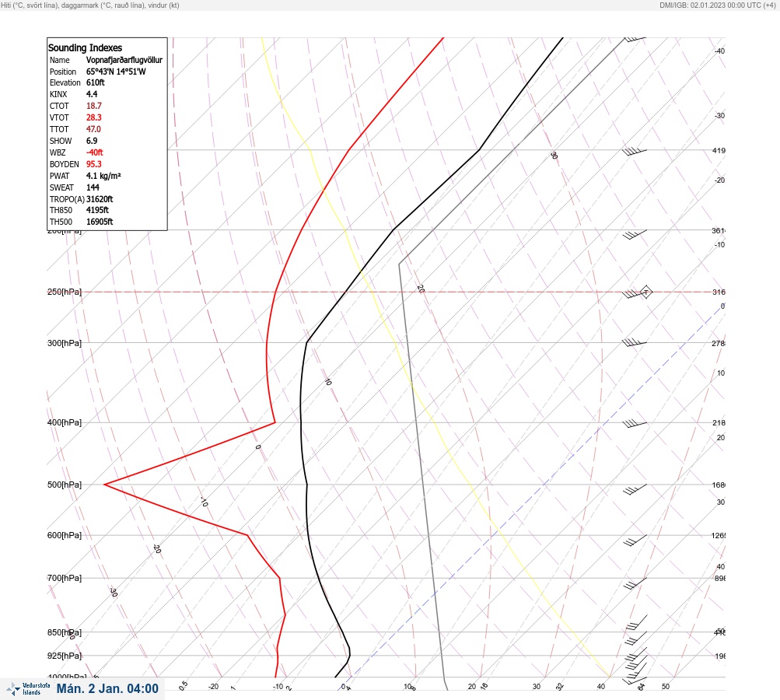Viewport: 780px width, 700px height.
Task: Click the CTOT value 18.7
Action: pyautogui.click(x=93, y=106)
